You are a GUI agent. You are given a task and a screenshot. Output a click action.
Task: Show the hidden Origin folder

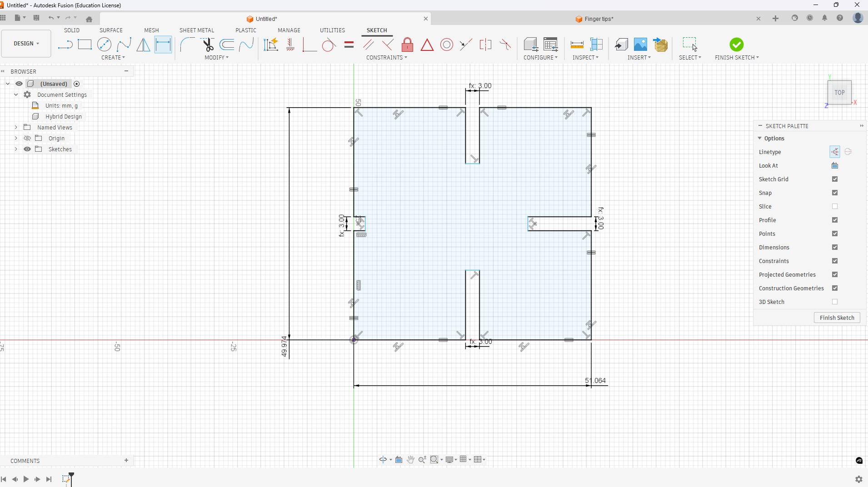tap(27, 139)
